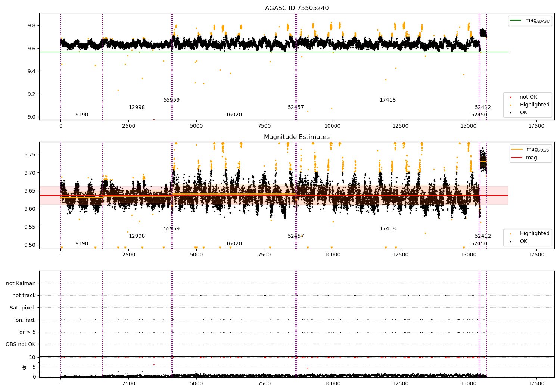Viewport: 560px width, 392px height.
Task: Click the red 'mag' legend line sample
Action: (517, 158)
